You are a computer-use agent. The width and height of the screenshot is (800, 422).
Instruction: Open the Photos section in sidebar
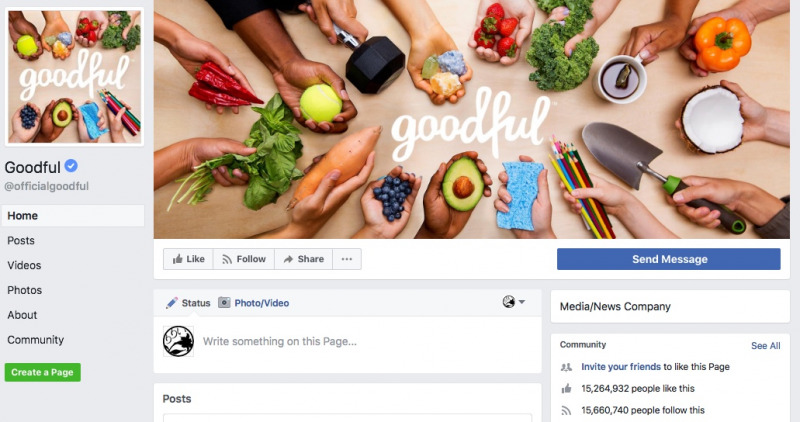(24, 290)
